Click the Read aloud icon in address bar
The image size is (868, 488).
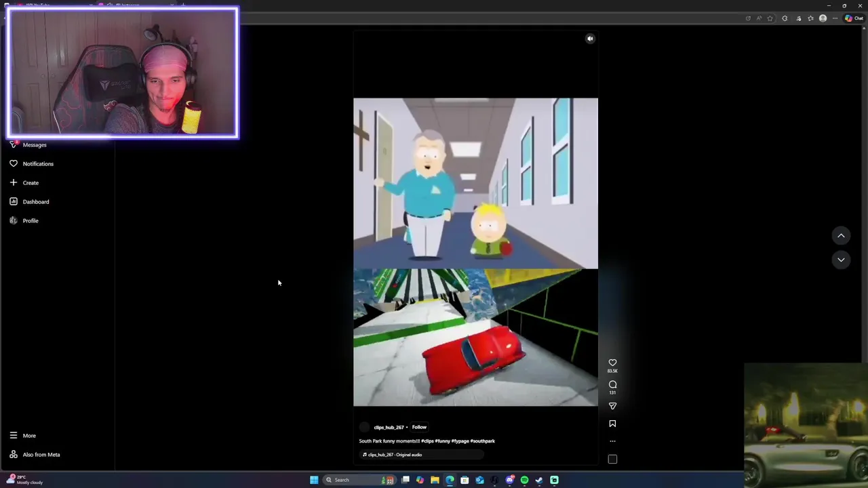[x=759, y=18]
